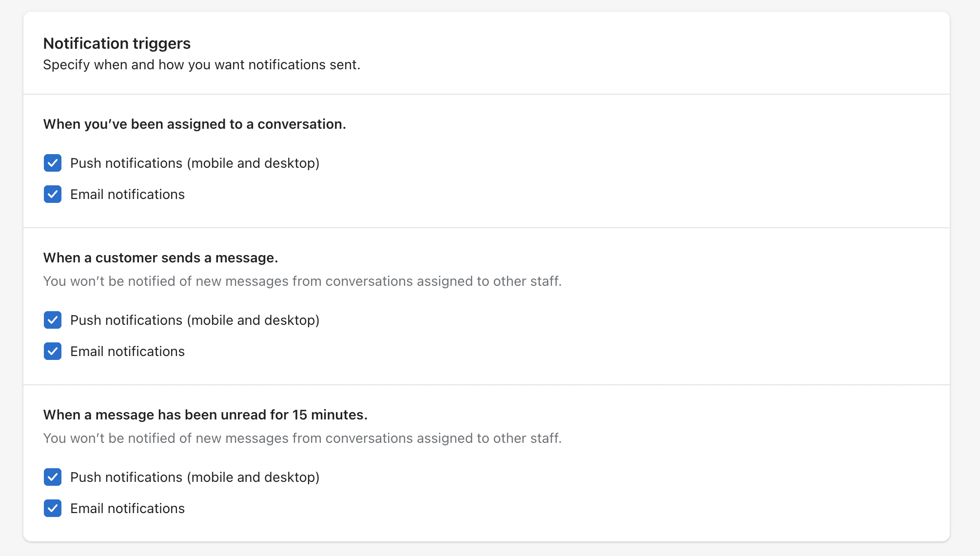
Task: Click the customer message warning text
Action: pyautogui.click(x=303, y=281)
